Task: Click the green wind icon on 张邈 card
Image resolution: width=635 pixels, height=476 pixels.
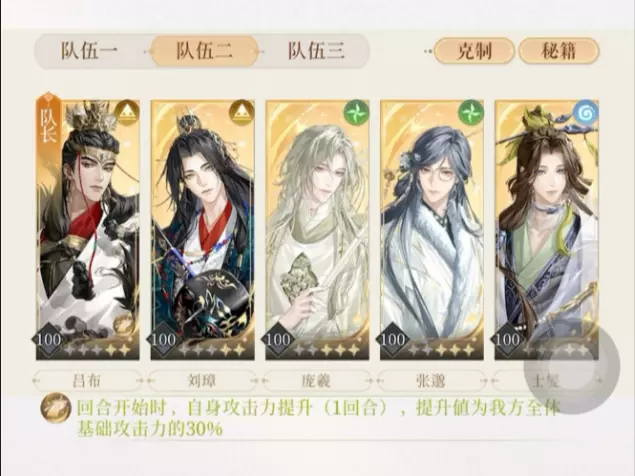Action: [x=471, y=112]
